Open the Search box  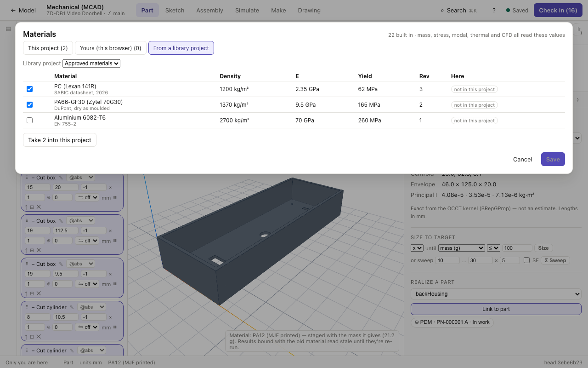tap(458, 10)
